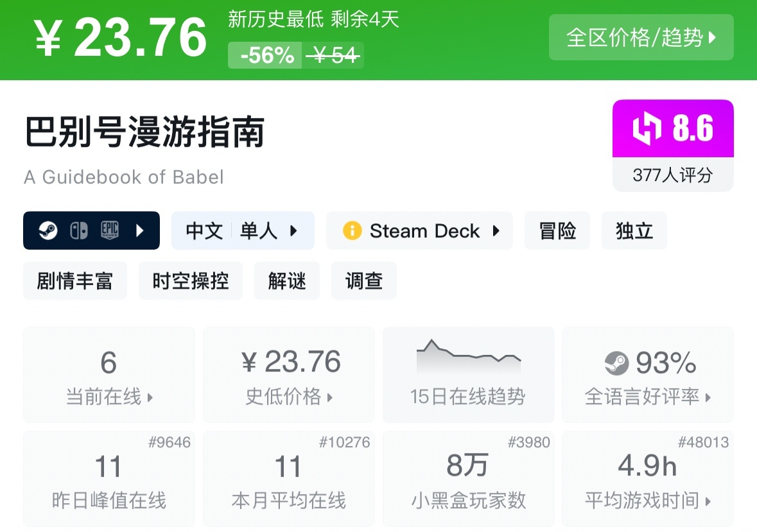Select the 解谜 tag
Image resolution: width=757 pixels, height=532 pixels.
tap(287, 280)
